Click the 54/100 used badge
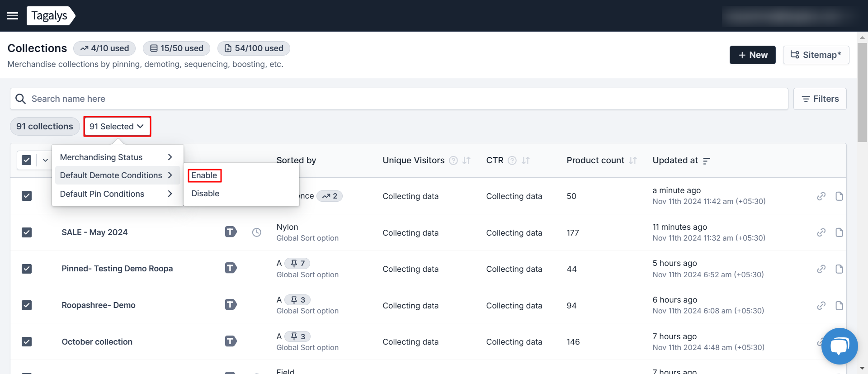Image resolution: width=868 pixels, height=374 pixels. pyautogui.click(x=254, y=48)
